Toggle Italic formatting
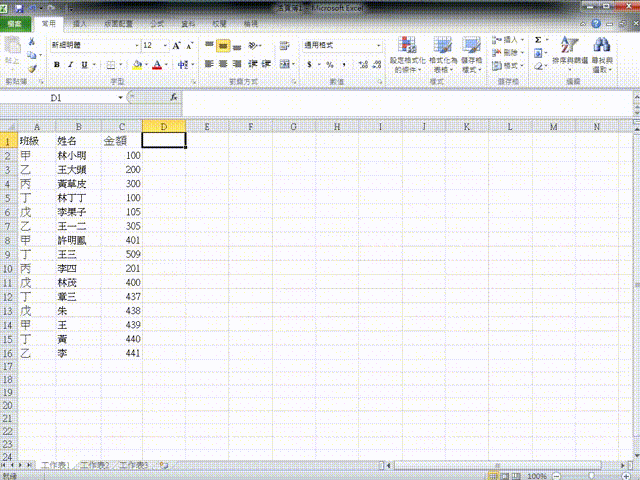This screenshot has height=480, width=640. pos(71,64)
